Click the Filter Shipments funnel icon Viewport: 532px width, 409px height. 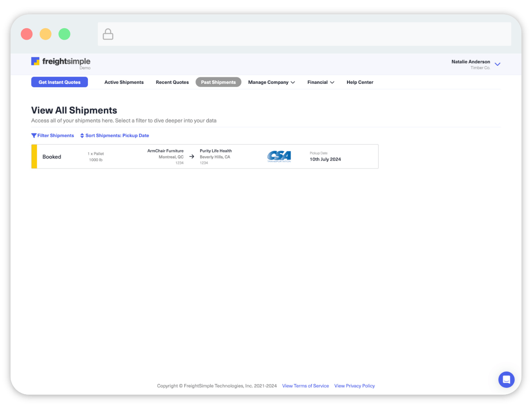(34, 136)
